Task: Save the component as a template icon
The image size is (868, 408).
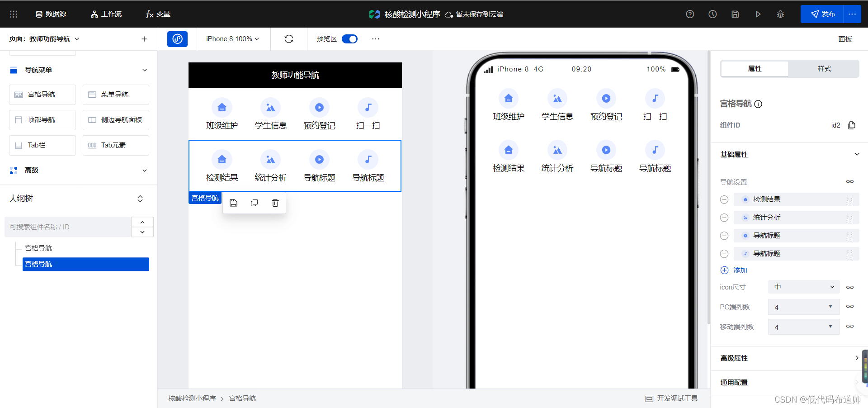Action: click(x=233, y=203)
